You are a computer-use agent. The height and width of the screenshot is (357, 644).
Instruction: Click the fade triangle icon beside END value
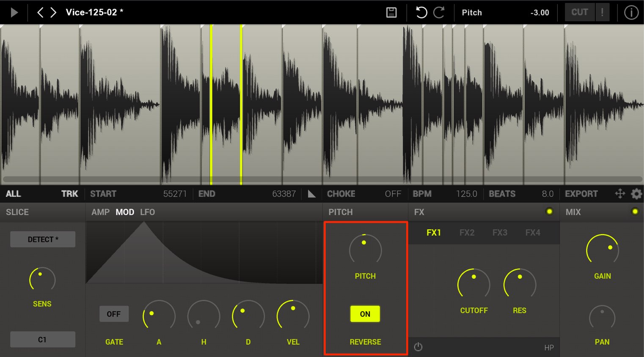[312, 194]
